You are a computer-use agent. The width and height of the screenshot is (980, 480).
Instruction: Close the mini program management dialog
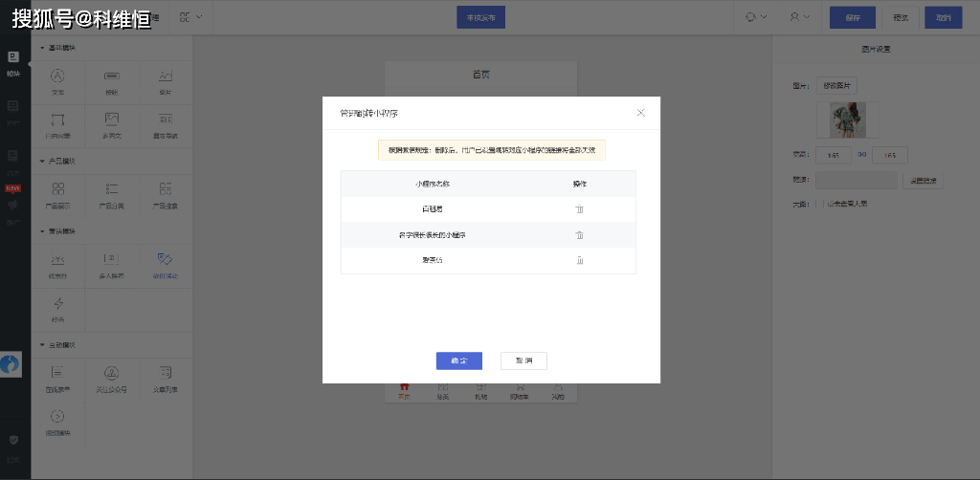click(640, 113)
